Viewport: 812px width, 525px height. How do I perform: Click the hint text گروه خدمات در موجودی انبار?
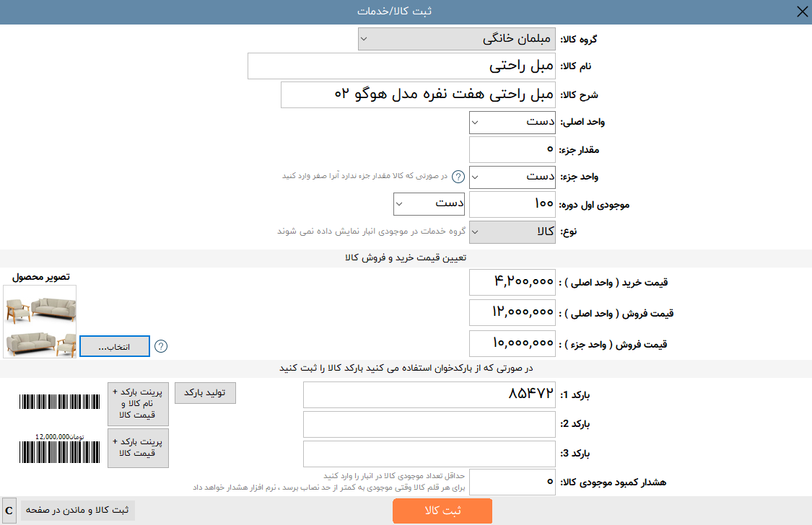(371, 231)
